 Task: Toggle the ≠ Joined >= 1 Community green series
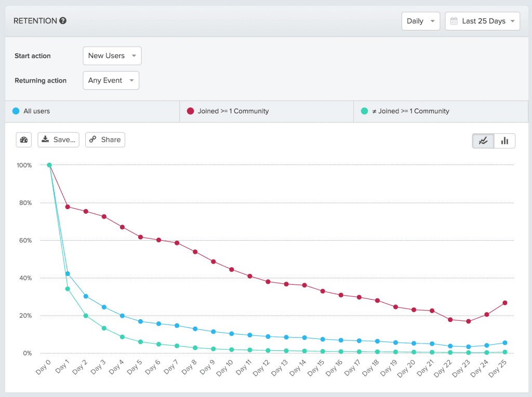pyautogui.click(x=364, y=111)
